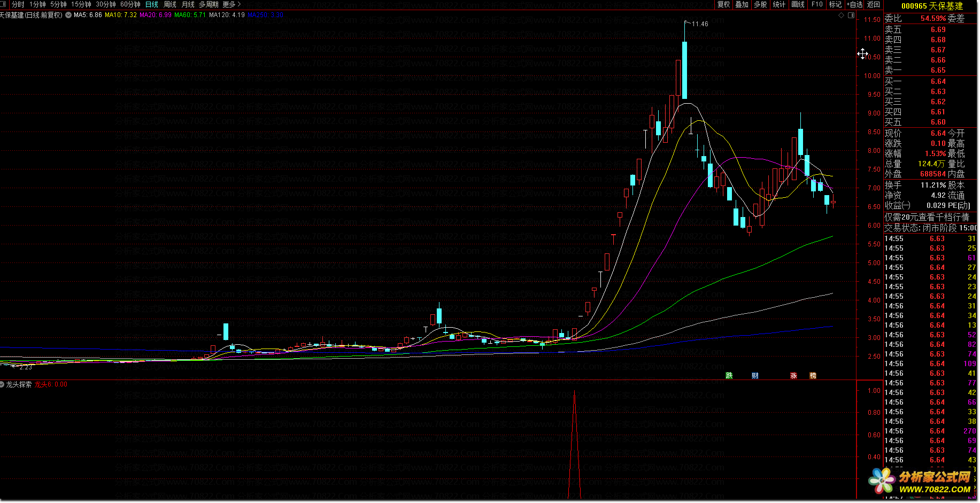The image size is (980, 503).
Task: Select the 日线 daily chart tab
Action: click(x=152, y=4)
